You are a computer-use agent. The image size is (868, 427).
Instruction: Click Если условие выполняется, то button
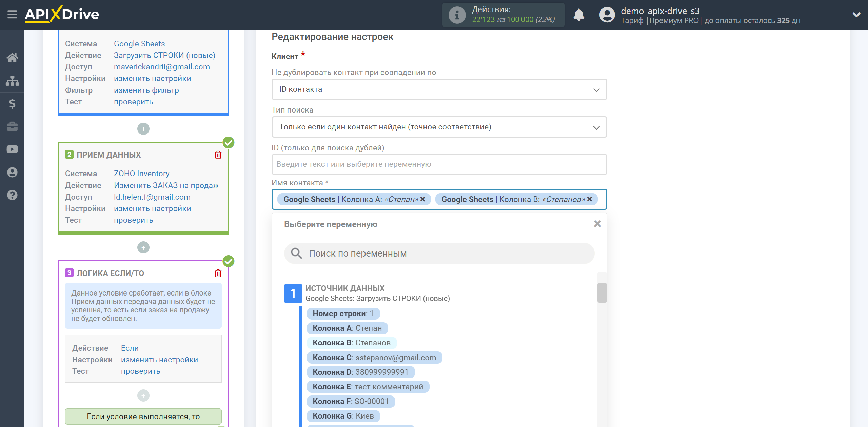[143, 416]
